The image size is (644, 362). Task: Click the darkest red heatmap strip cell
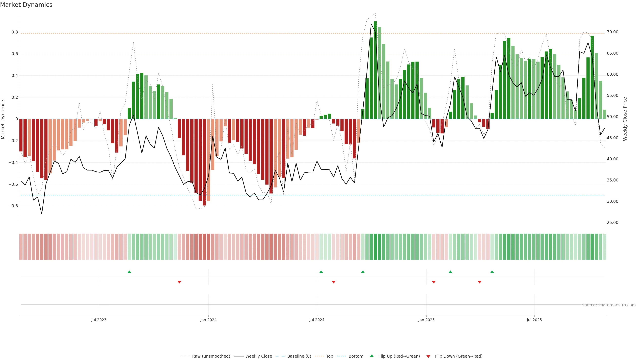click(x=204, y=247)
